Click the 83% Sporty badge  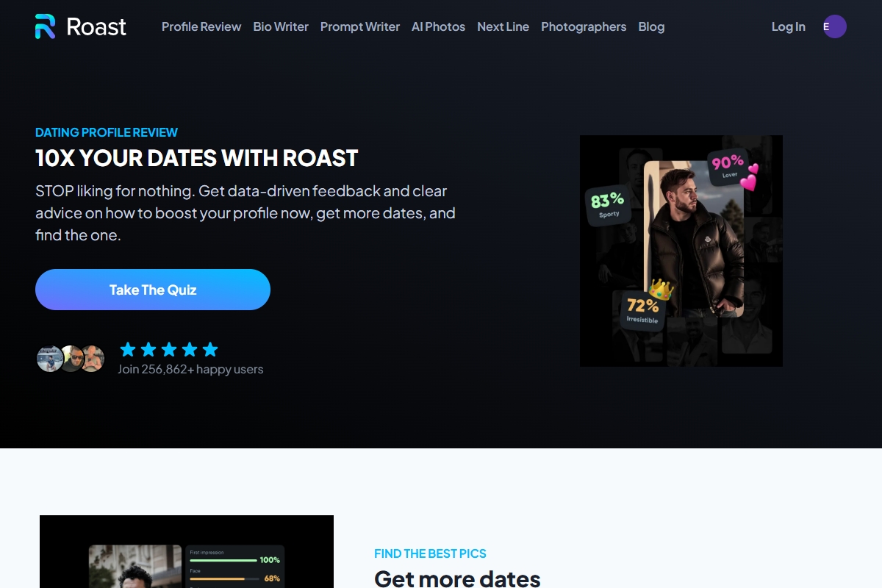[x=608, y=205]
